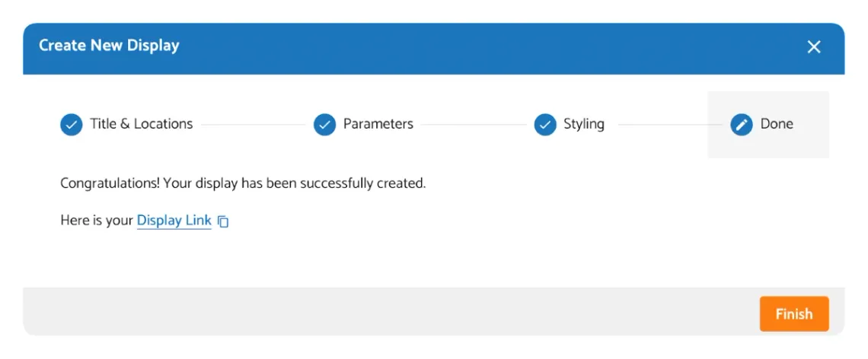Open the Display Link hyperlink
Viewport: 868px width, 359px height.
174,221
